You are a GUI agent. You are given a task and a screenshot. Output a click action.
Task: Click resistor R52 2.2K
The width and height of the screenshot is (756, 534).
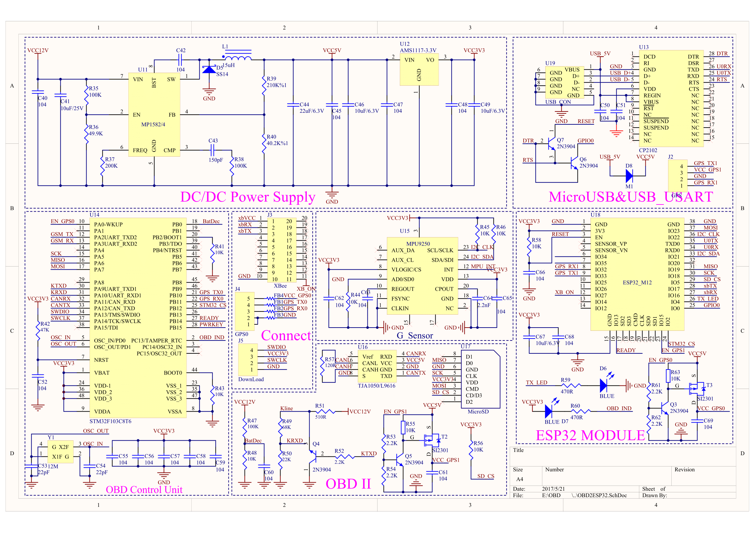coord(345,457)
